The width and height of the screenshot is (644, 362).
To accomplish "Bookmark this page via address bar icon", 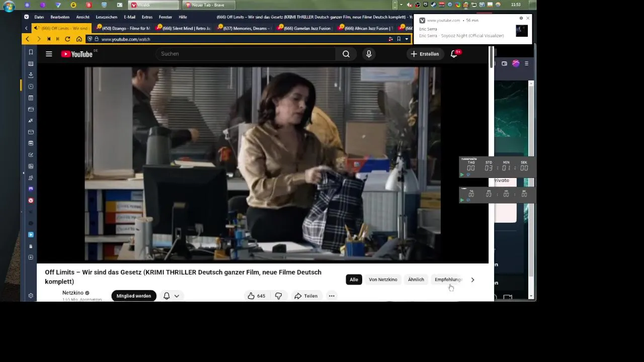I will coord(398,39).
